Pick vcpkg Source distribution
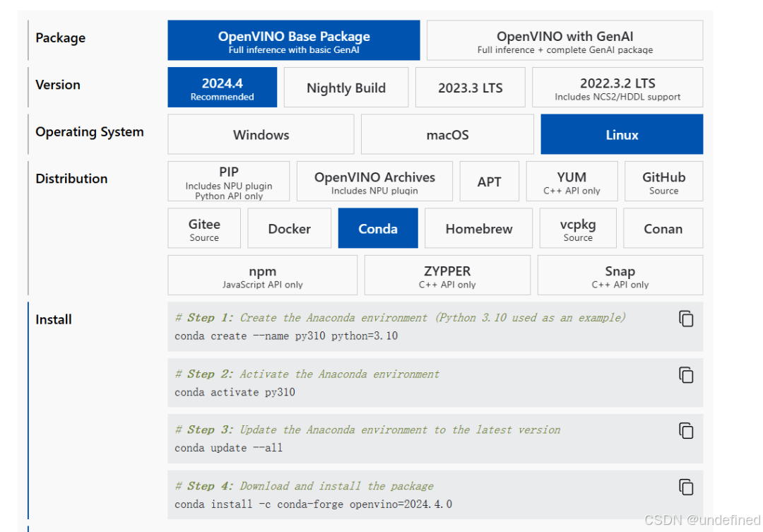763x532 pixels. click(x=578, y=228)
